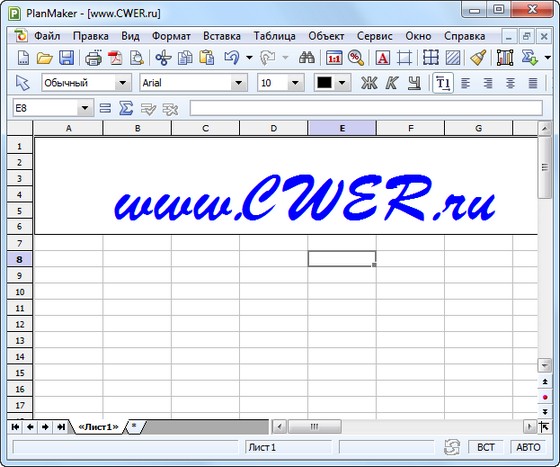
Task: Toggle bold Ж formatting
Action: pyautogui.click(x=369, y=83)
